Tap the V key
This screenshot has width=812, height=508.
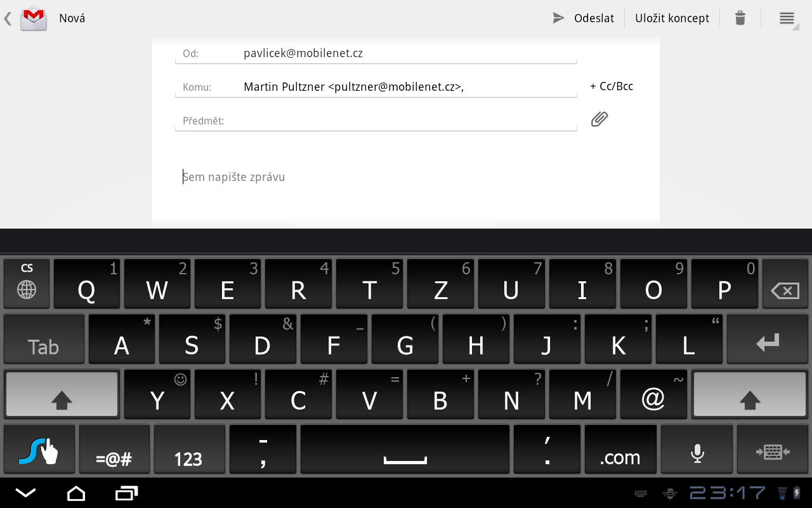(x=369, y=394)
